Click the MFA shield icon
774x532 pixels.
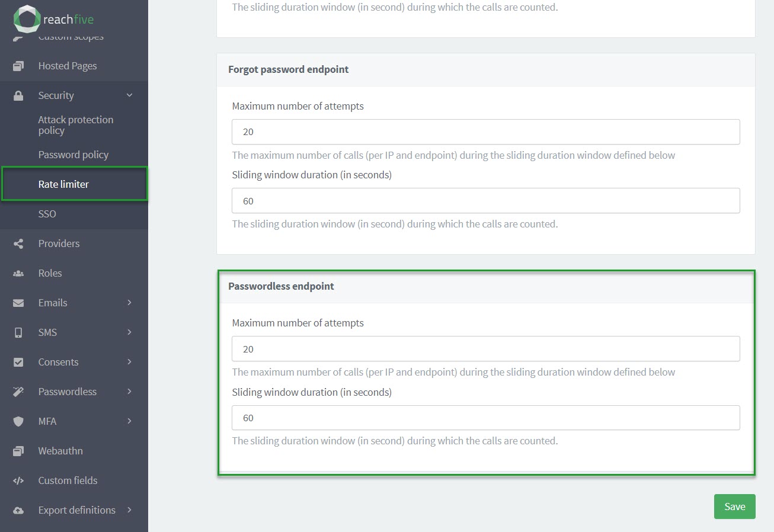pos(18,421)
